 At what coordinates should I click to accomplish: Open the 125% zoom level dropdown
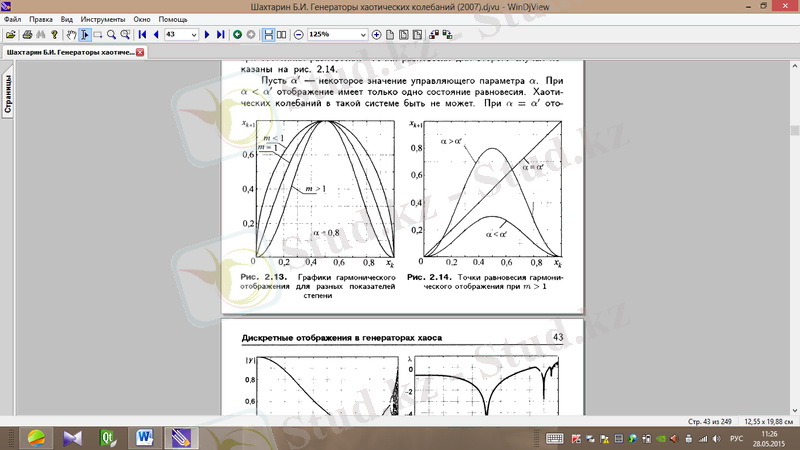click(x=363, y=35)
